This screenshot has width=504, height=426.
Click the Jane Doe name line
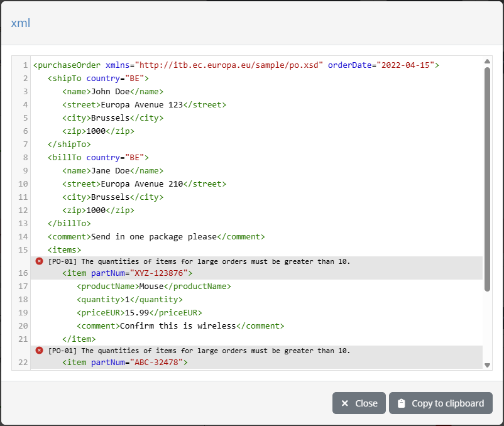click(x=113, y=171)
